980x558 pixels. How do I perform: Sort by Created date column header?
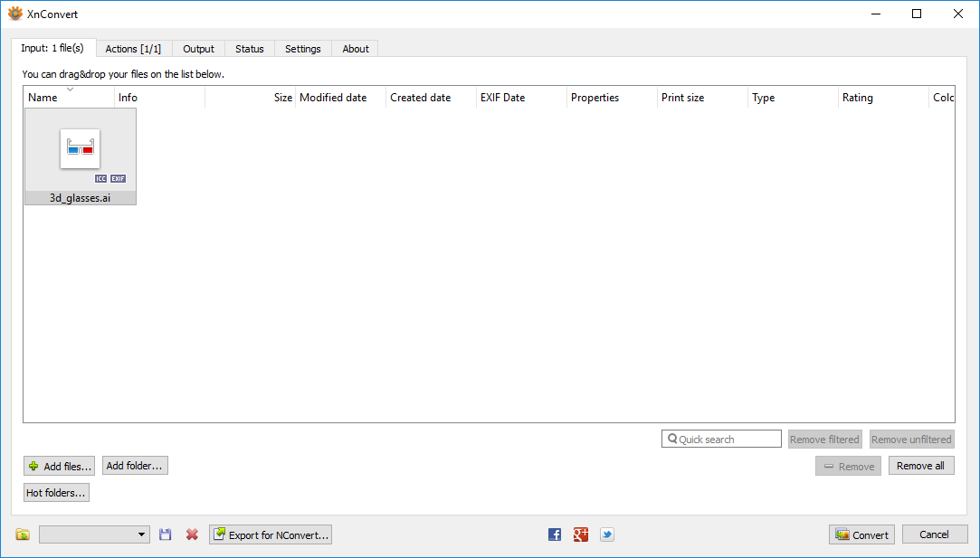click(432, 98)
